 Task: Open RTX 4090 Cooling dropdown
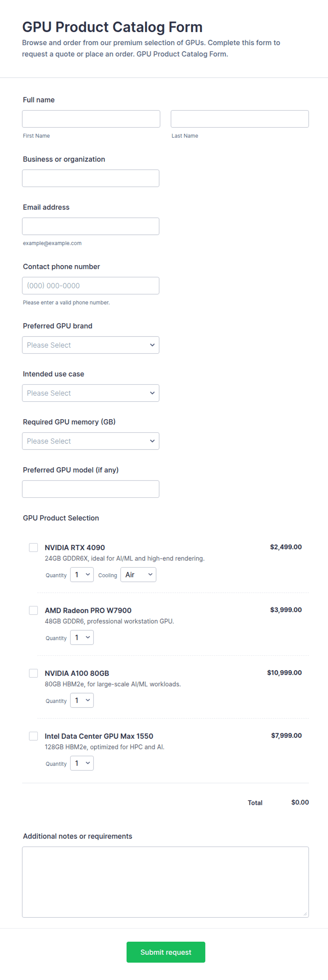138,574
